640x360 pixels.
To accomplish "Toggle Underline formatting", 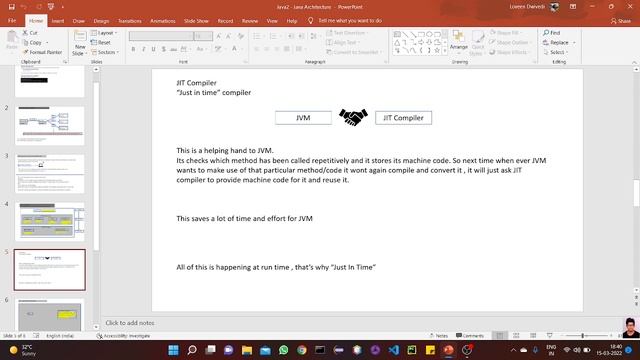I will click(153, 49).
